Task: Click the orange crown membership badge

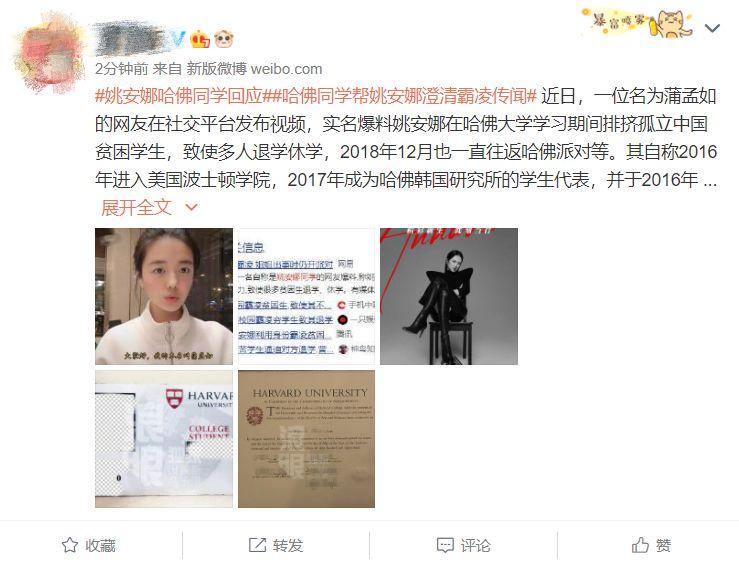Action: click(199, 40)
